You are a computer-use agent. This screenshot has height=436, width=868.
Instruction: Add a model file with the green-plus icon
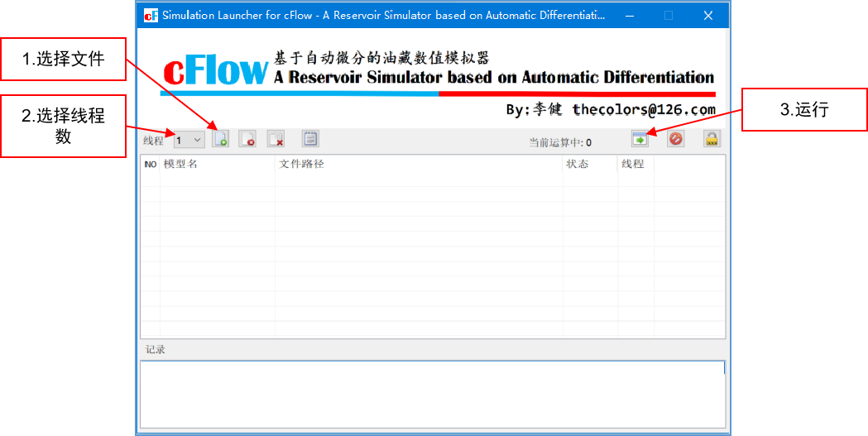click(x=220, y=138)
